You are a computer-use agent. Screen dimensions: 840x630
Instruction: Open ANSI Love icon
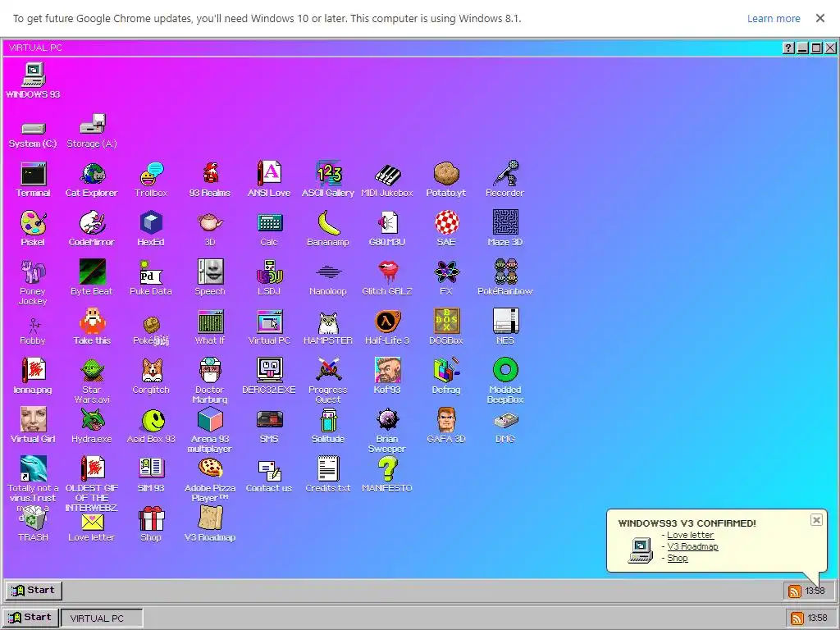click(269, 180)
